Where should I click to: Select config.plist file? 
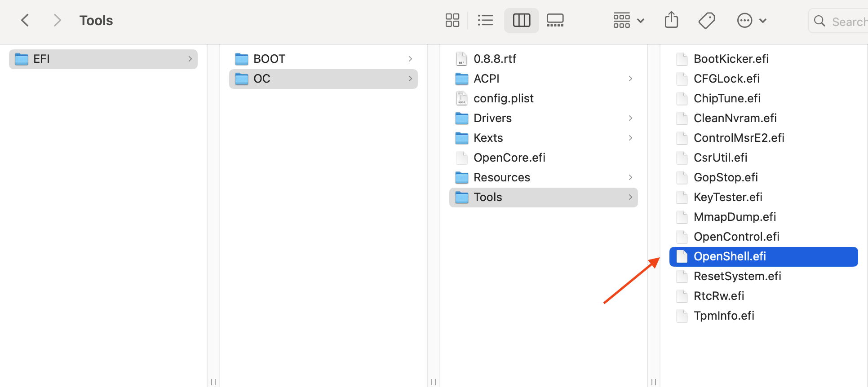(544, 98)
